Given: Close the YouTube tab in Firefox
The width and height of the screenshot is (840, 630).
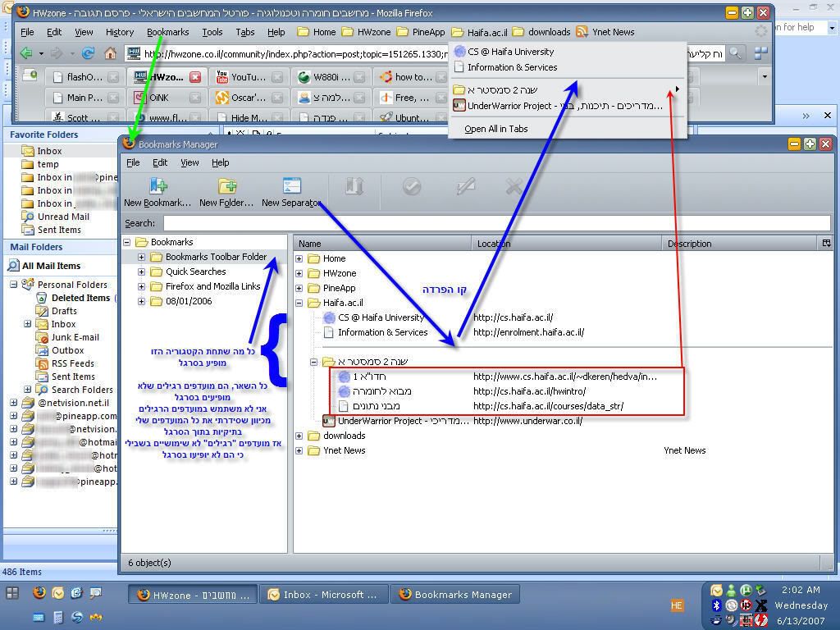Looking at the screenshot, I should click(277, 77).
